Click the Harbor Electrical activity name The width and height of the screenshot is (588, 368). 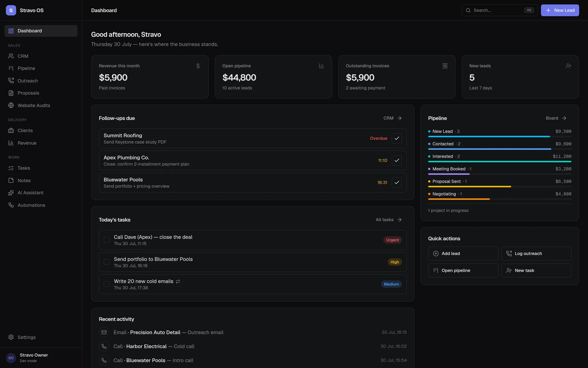click(x=146, y=347)
